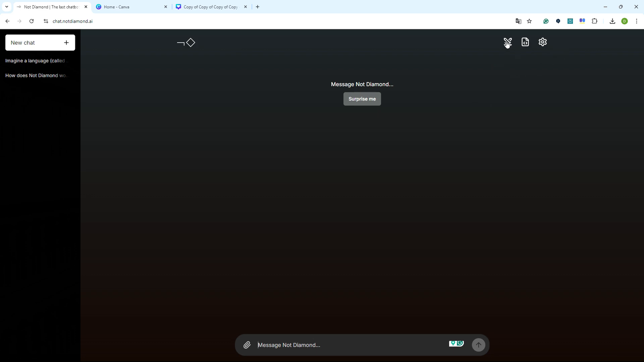The width and height of the screenshot is (644, 362).
Task: Bookmark the page with the star icon
Action: [x=529, y=21]
